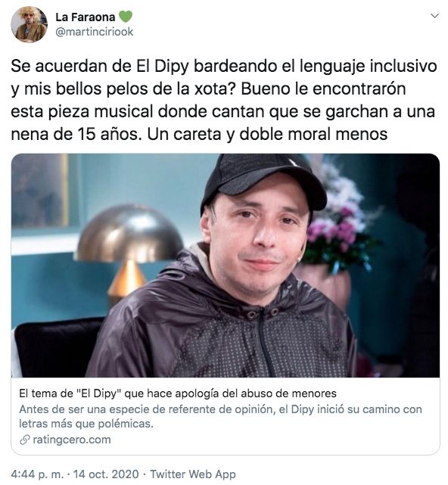This screenshot has width=448, height=485.
Task: Open the 14 oct. 2020 date link
Action: 106,474
